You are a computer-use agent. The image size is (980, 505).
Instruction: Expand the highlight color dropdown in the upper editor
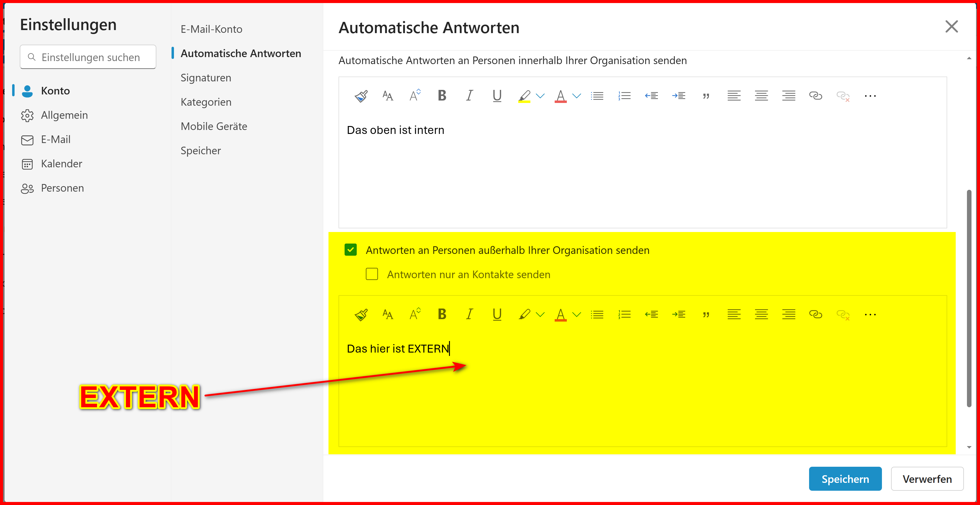click(540, 96)
